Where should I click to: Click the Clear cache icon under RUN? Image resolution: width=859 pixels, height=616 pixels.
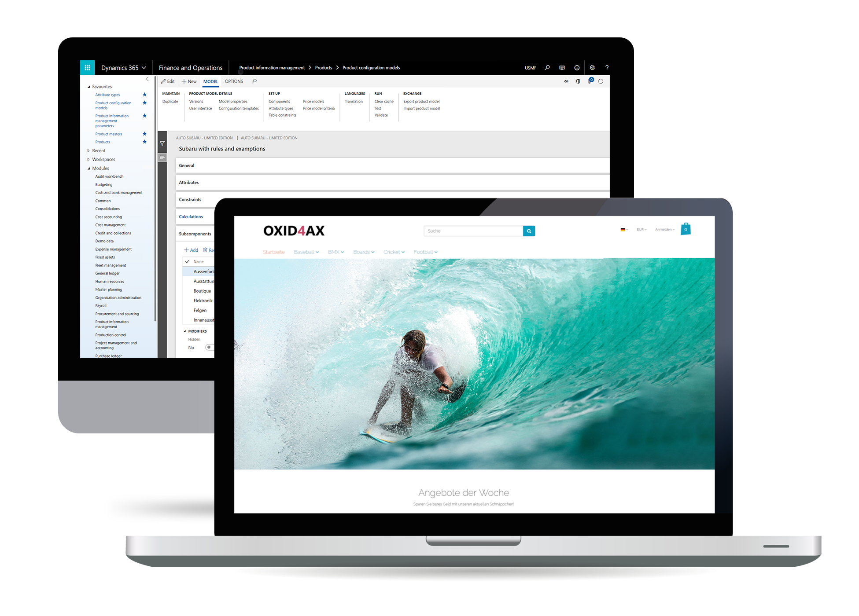(x=385, y=101)
